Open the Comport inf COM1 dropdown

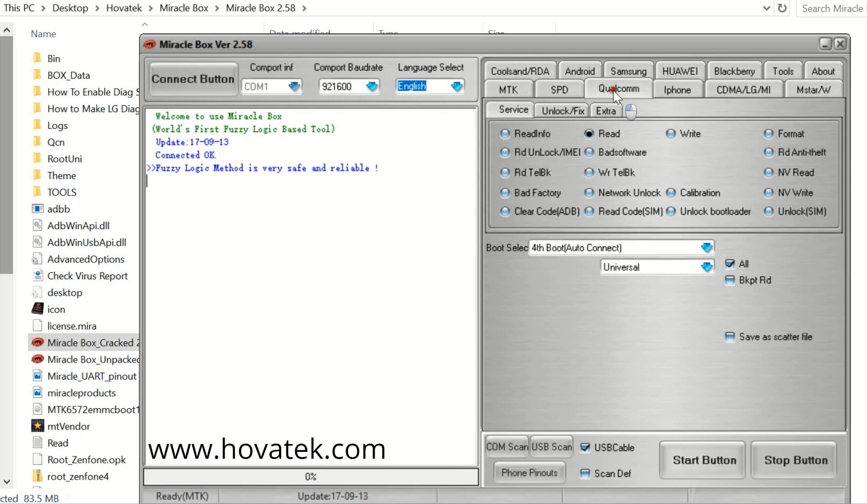pyautogui.click(x=294, y=86)
